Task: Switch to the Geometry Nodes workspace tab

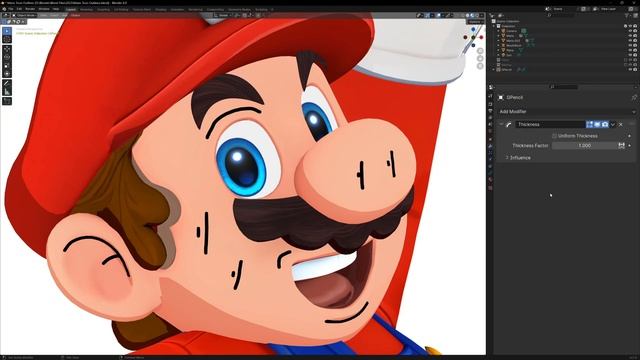Action: pyautogui.click(x=239, y=9)
